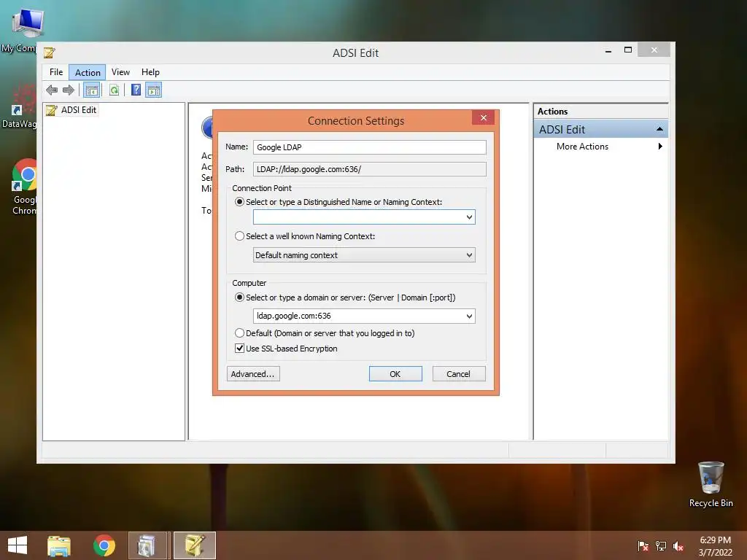
Task: Close the Connection Settings dialog
Action: pos(483,117)
